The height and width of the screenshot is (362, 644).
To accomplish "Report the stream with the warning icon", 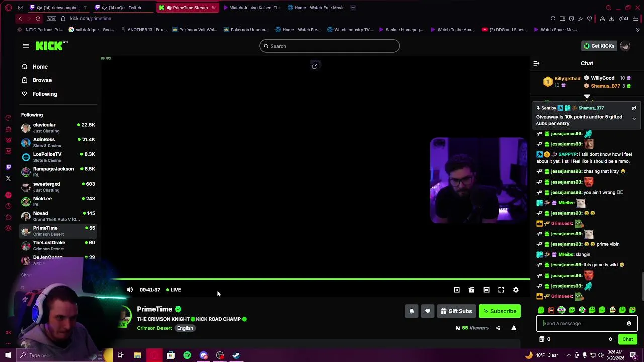I will click(x=514, y=328).
